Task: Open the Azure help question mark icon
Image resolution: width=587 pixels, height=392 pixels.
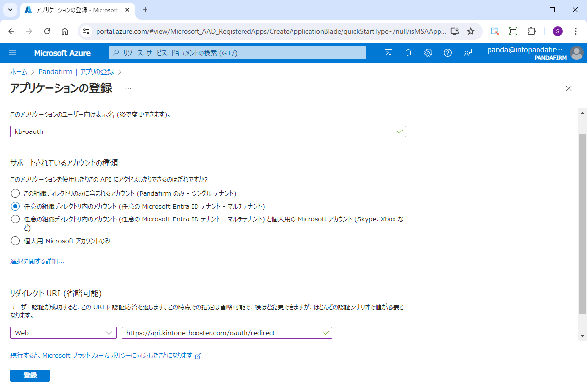Action: 448,53
